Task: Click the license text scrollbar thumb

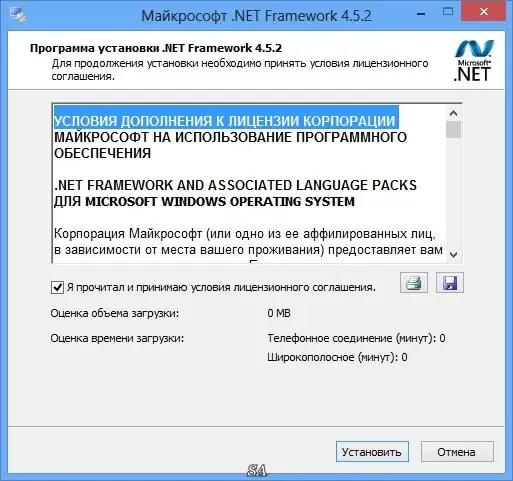Action: pos(453,129)
